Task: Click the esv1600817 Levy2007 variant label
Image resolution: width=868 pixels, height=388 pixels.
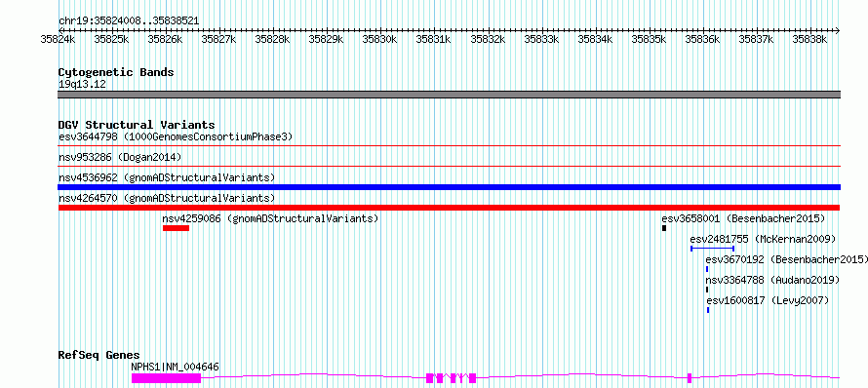Action: tap(768, 300)
